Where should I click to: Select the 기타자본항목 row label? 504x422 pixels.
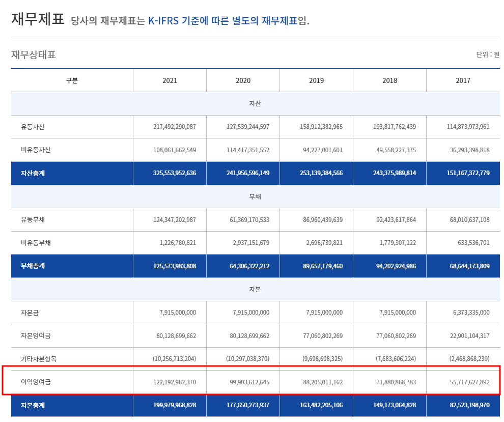tap(39, 359)
